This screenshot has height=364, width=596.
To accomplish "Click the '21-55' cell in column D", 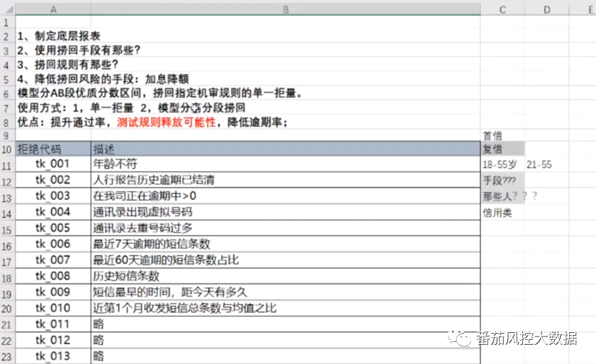I will pos(538,165).
